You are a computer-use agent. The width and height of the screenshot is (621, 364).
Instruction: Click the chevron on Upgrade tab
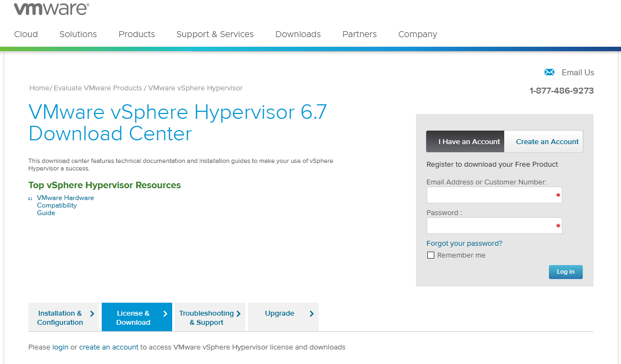click(x=312, y=314)
